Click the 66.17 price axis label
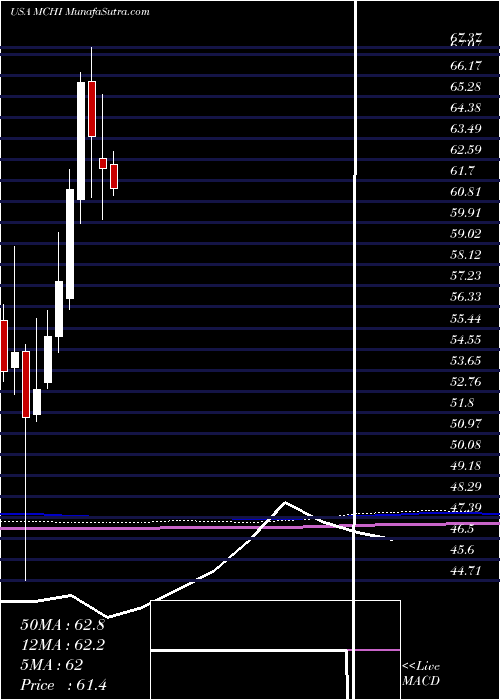Viewport: 500px width, 700px height. coord(466,66)
